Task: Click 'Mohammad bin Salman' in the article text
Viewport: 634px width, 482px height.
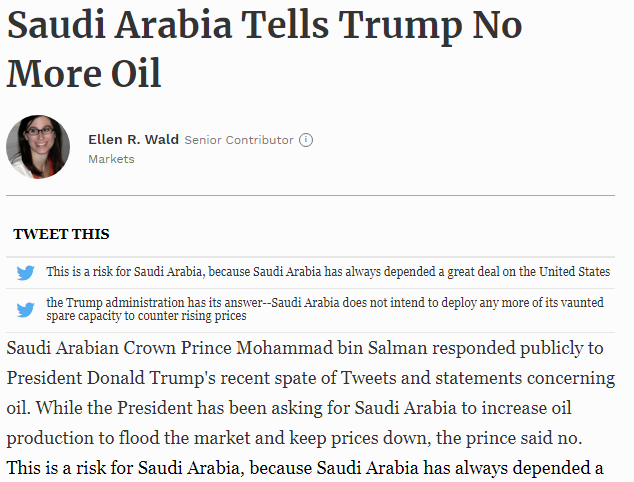Action: tap(332, 348)
